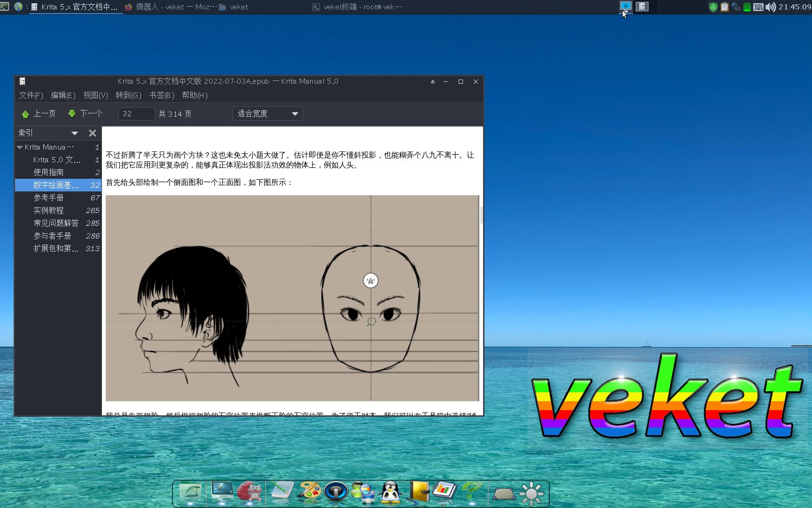
Task: Click the clock showing 21:45:09
Action: [x=795, y=7]
